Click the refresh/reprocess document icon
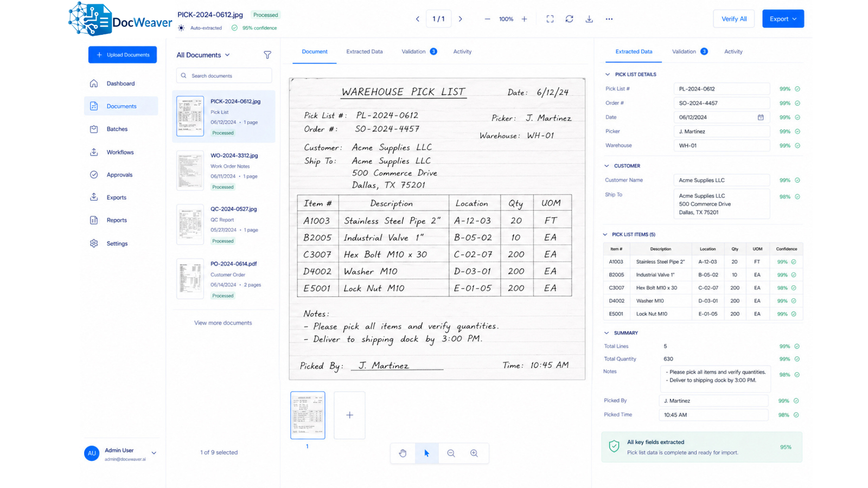868x488 pixels. 569,19
